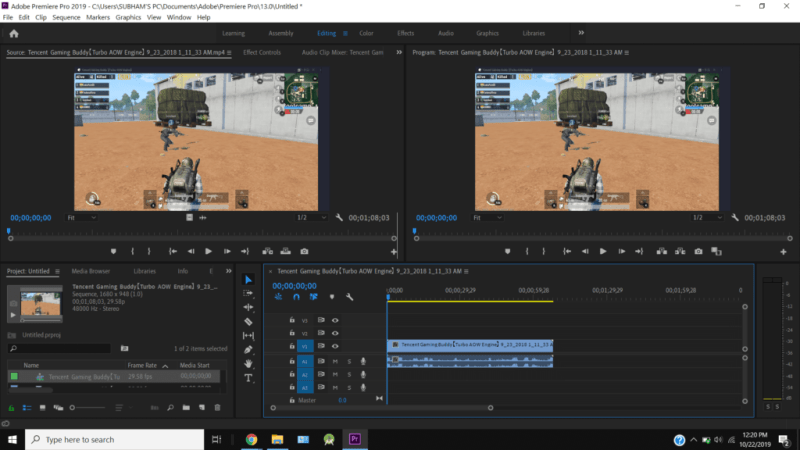
Task: Delete selected item with trash icon
Action: point(218,407)
